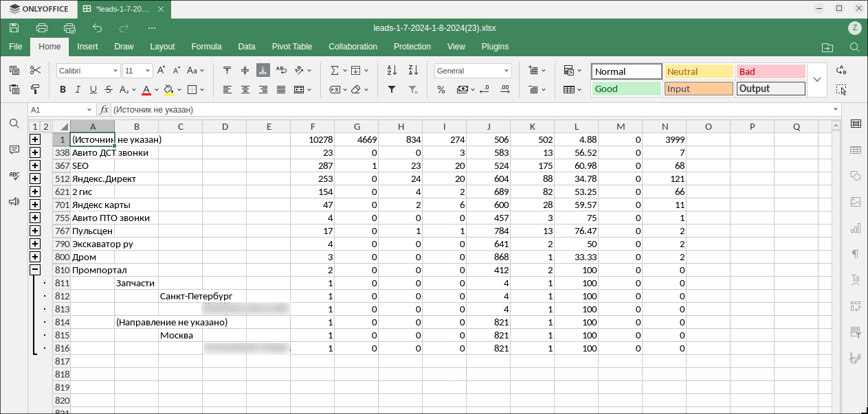
Task: Open the fill color picker arrow
Action: (178, 89)
